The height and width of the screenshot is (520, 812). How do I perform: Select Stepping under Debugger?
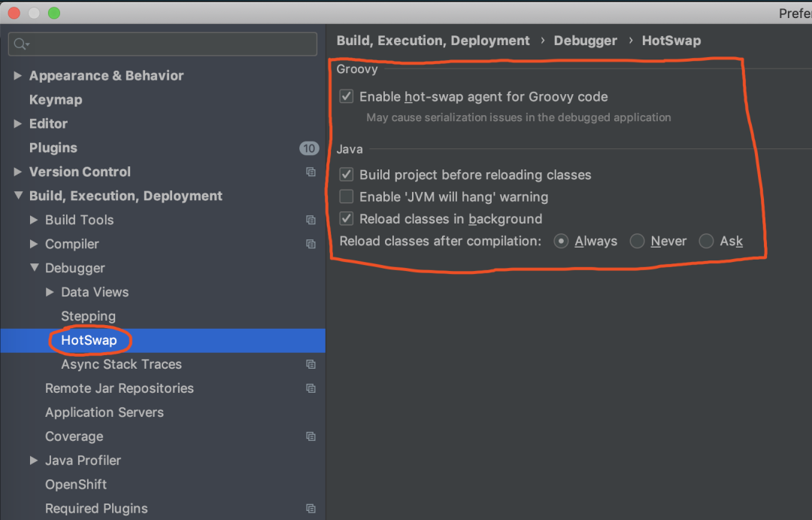(x=88, y=316)
